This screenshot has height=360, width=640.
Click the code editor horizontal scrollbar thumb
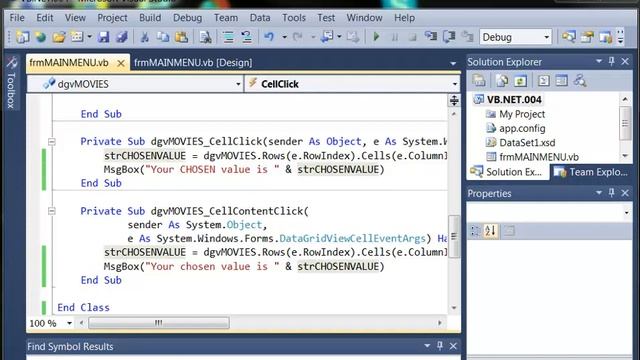[x=159, y=323]
